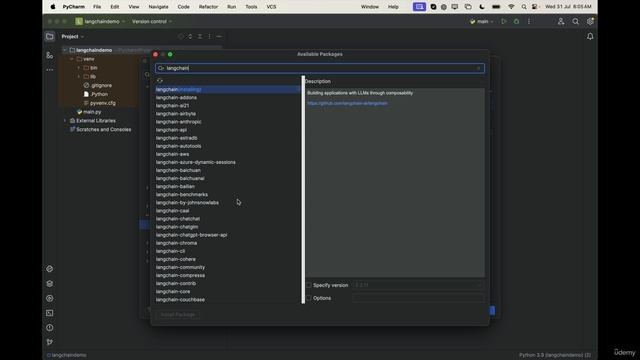
Task: Select Scratches and Consoles in Project tree
Action: [103, 130]
